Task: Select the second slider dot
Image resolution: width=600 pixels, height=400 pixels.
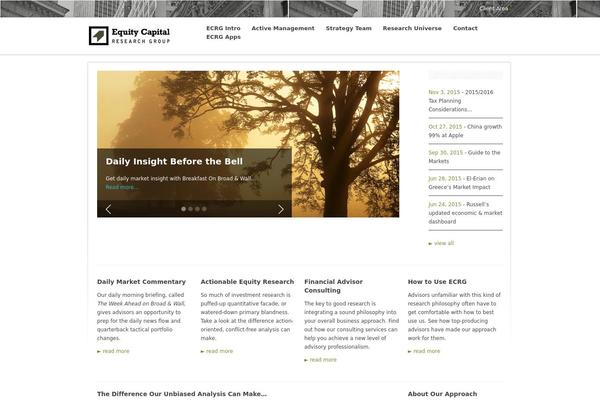Action: (191, 209)
